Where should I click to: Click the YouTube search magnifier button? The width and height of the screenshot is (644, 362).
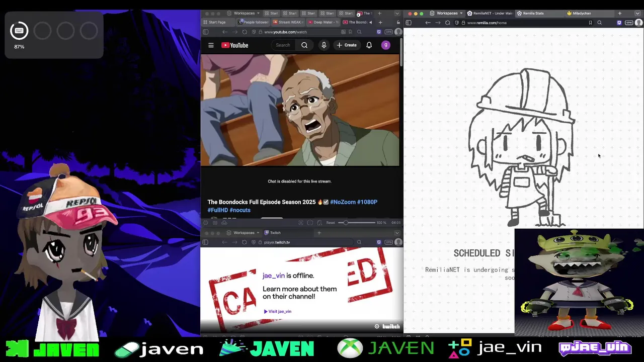pos(304,45)
